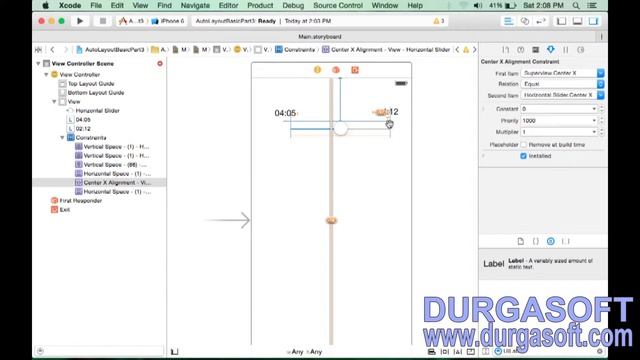
Task: Open the File inspector
Action: 506,50
